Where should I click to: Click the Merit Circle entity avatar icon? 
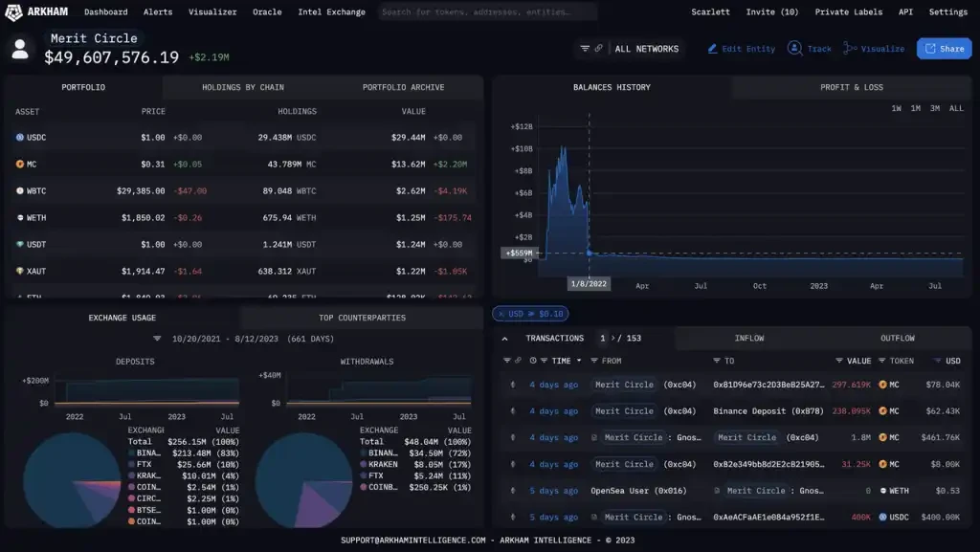19,50
